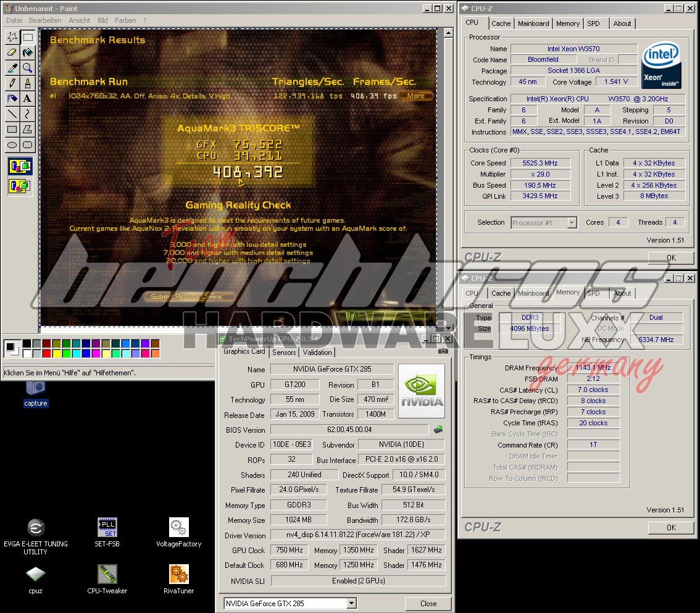Click the CPU name field 'Intel Xeon W3570'
The image size is (700, 613).
click(x=573, y=49)
